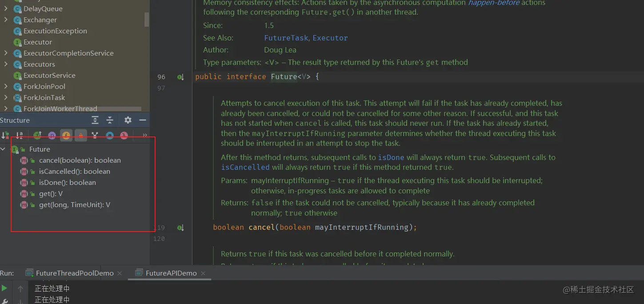This screenshot has height=304, width=644.
Task: Hide the Structure panel with minimize dash
Action: [x=143, y=120]
